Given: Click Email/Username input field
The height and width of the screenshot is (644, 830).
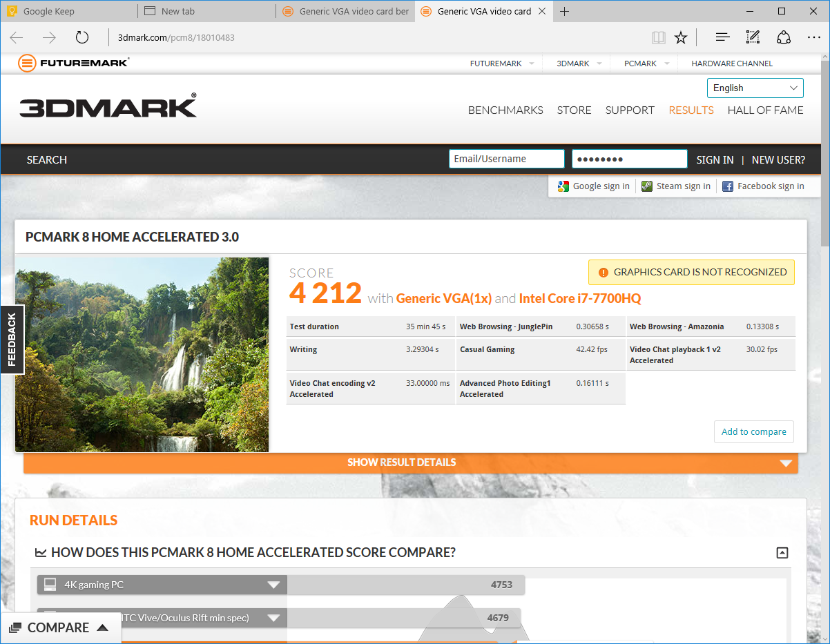Looking at the screenshot, I should click(506, 159).
